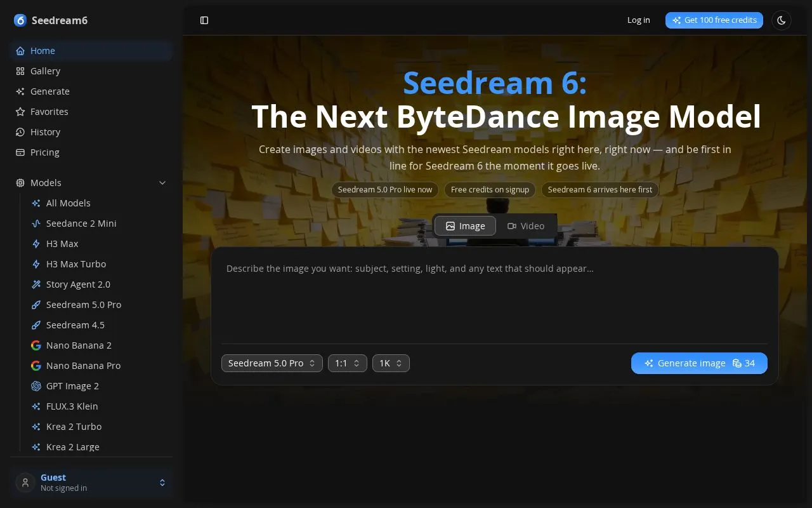Go to the Generate page
This screenshot has height=508, width=812.
tap(91, 91)
